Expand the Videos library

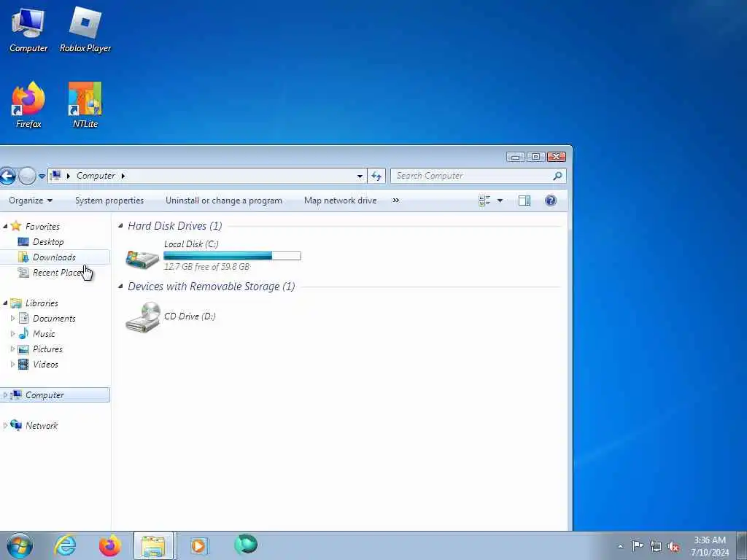tap(13, 365)
